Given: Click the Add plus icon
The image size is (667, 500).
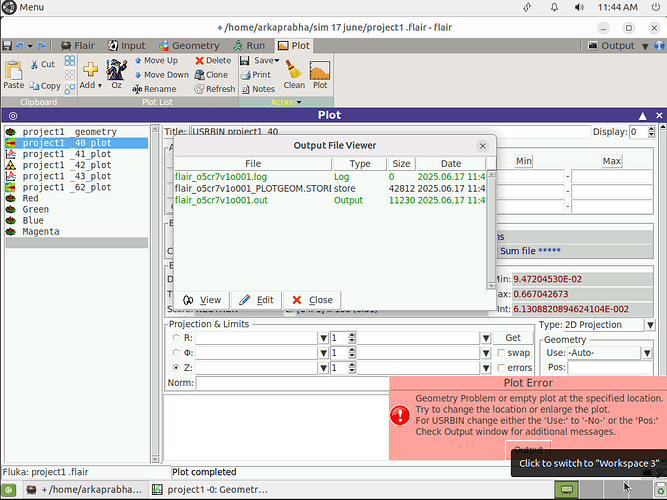Looking at the screenshot, I should coord(90,69).
